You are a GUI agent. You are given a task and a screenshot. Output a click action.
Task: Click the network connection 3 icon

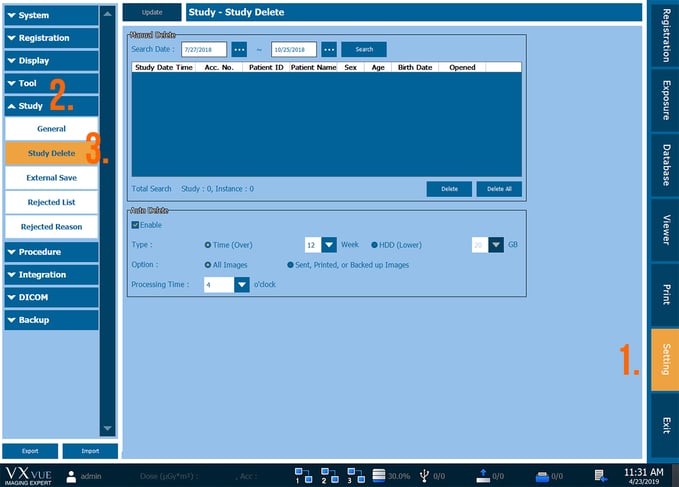[x=353, y=474]
